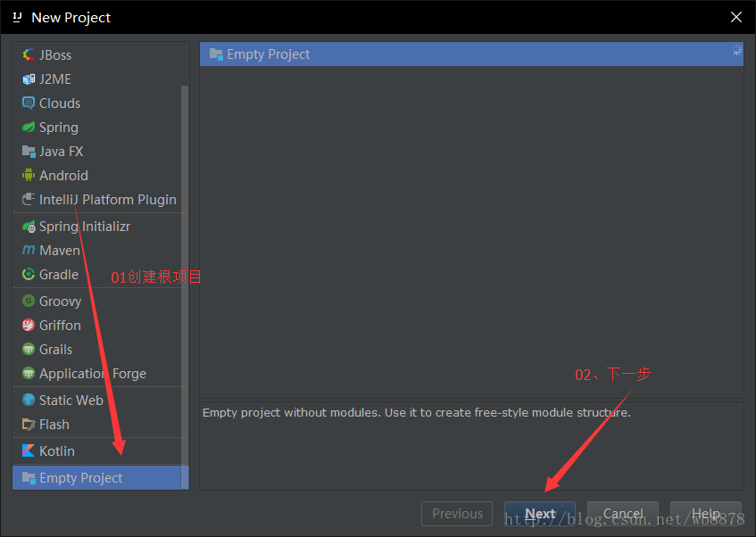Choose Spring Initializr entry
The height and width of the screenshot is (537, 756).
click(97, 226)
